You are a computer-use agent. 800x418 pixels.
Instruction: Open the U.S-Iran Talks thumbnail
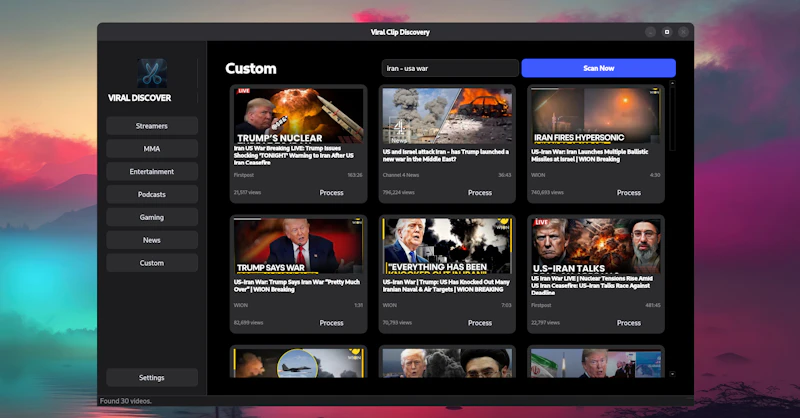(595, 245)
